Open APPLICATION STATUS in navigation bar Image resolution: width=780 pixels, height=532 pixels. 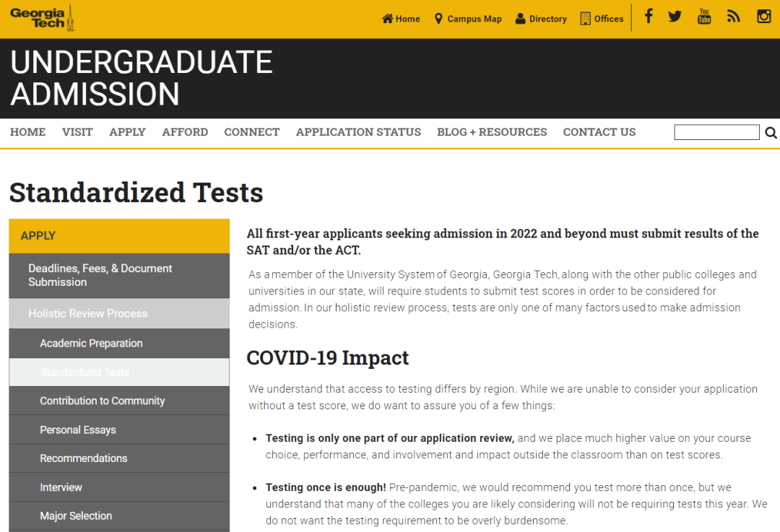[x=358, y=132]
